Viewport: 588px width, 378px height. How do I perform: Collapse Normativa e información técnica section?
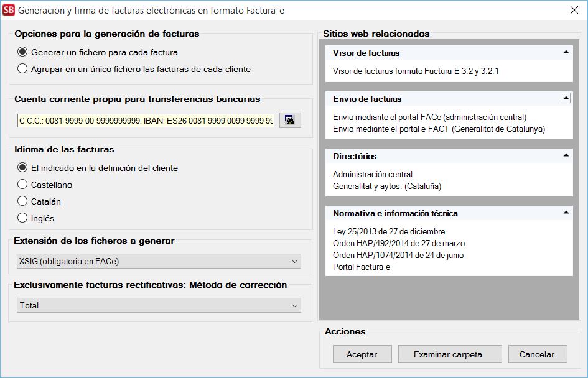pos(566,213)
